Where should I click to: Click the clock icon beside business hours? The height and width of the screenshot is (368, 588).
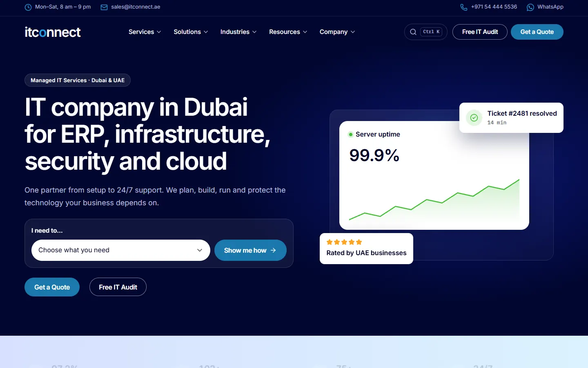pos(28,7)
